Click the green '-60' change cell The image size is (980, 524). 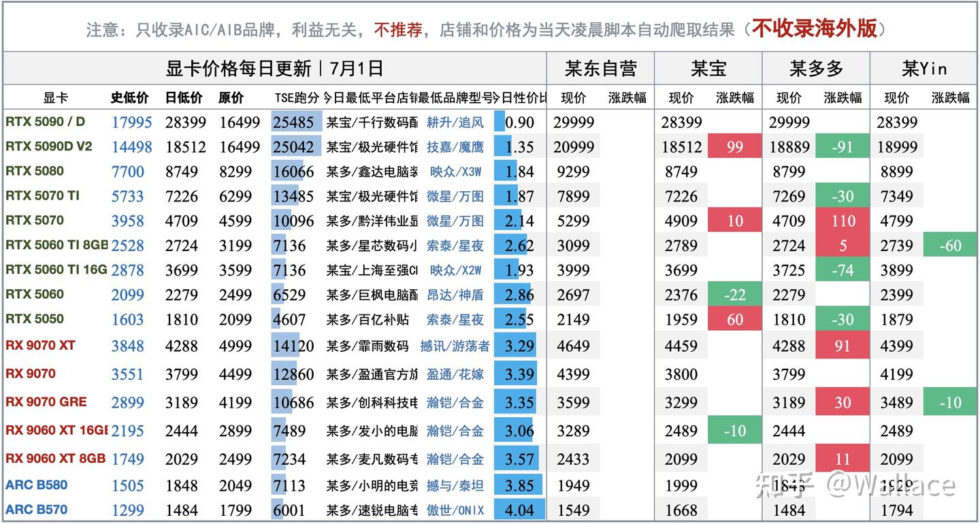click(x=950, y=245)
